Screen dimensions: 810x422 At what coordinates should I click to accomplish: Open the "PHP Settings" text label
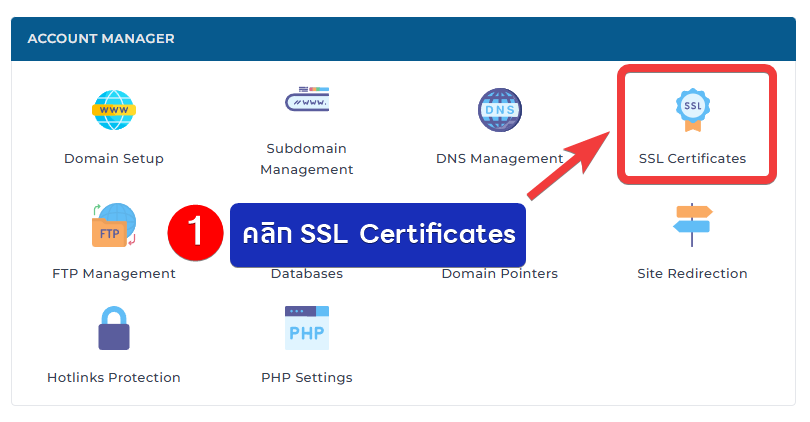point(306,377)
